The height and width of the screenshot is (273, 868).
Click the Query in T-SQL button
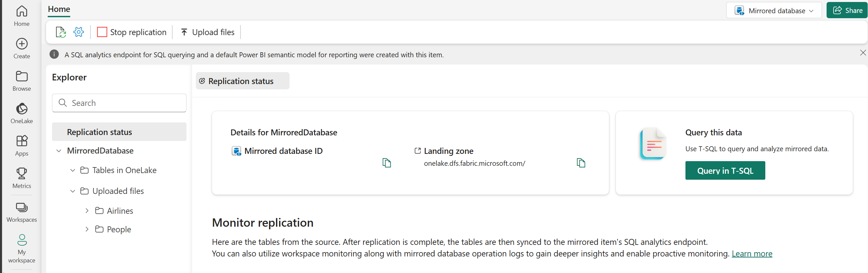click(725, 171)
